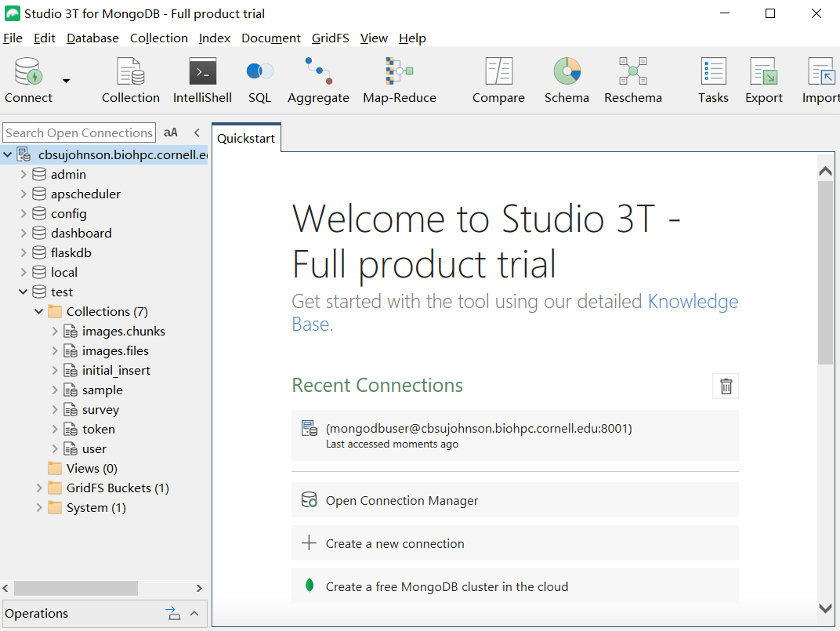Screen dimensions: 840x631
Task: Open the Map-Reduce tool
Action: click(400, 81)
